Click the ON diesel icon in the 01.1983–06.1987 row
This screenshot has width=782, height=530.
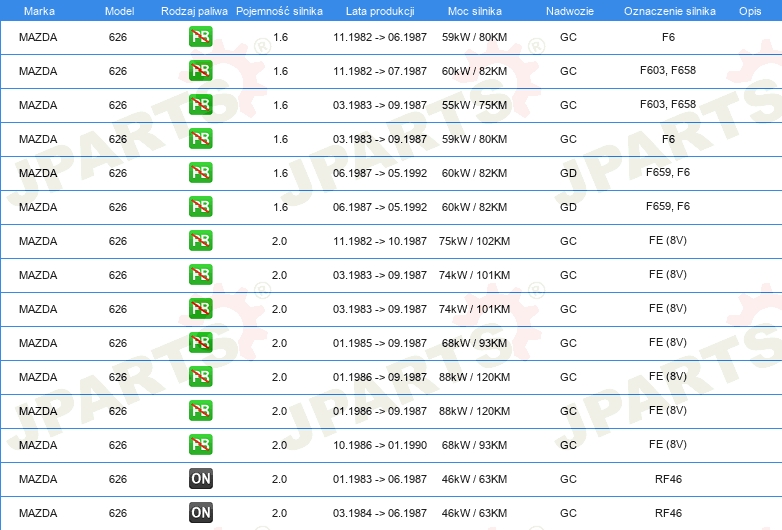[x=200, y=479]
